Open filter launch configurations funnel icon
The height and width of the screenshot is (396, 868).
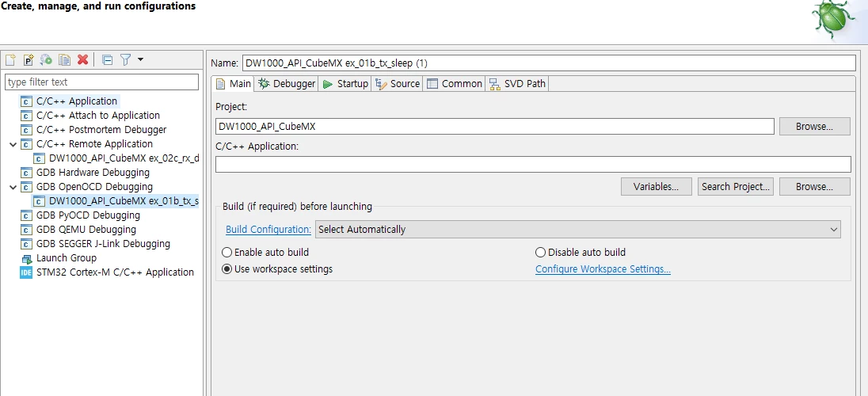click(126, 59)
